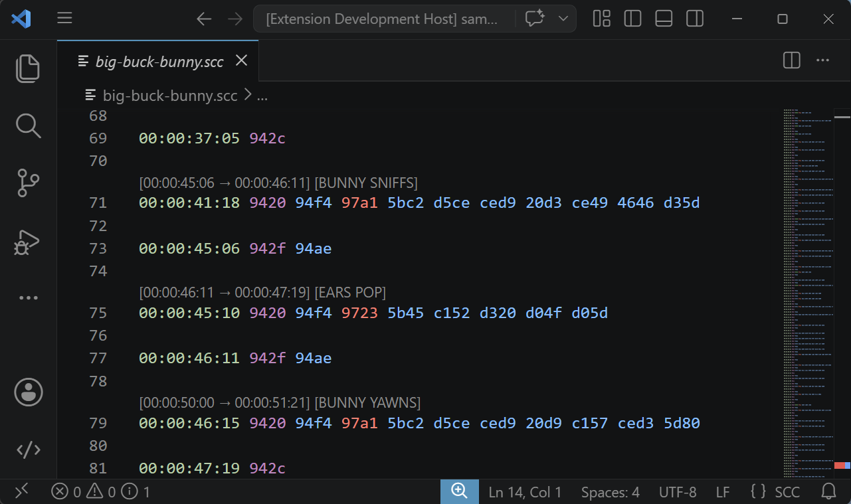Image resolution: width=851 pixels, height=504 pixels.
Task: Click code d35d on line 71
Action: point(682,203)
